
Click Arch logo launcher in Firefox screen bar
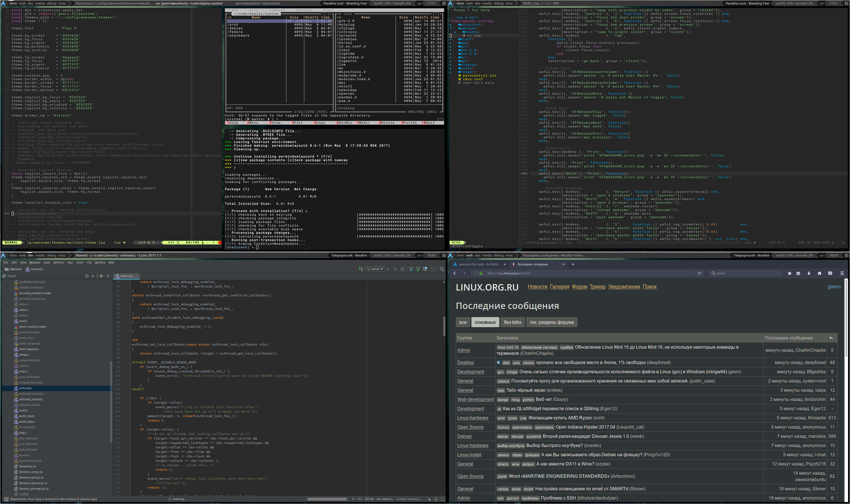[x=451, y=255]
